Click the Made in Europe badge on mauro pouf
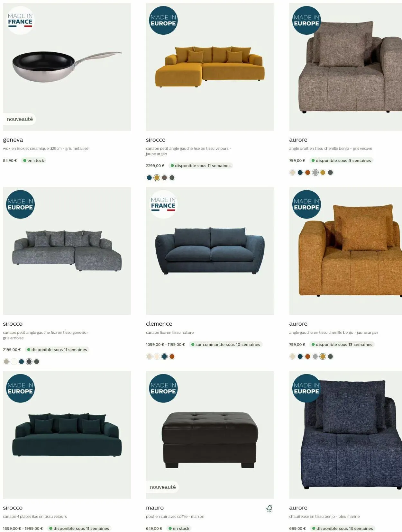The image size is (402, 532). click(x=163, y=388)
